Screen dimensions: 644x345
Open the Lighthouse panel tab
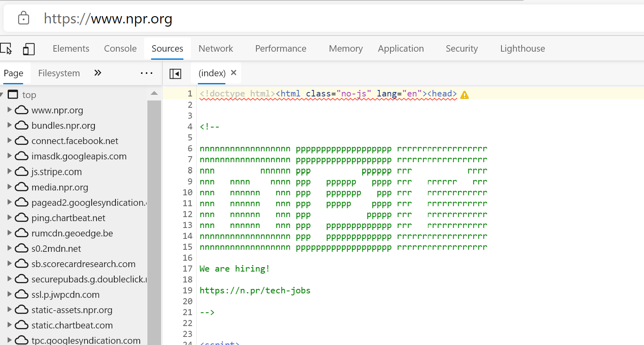[522, 49]
